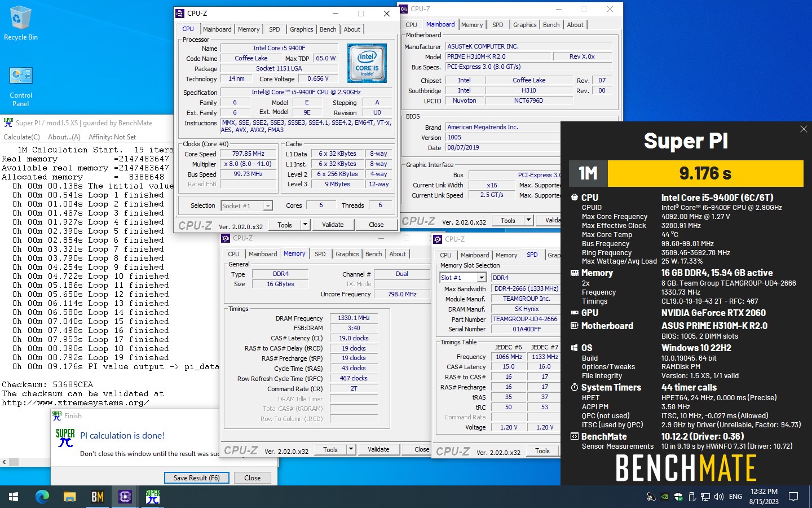Click the TEAMGROUP-UD4-2666 part number field
The width and height of the screenshot is (812, 508).
pos(525,319)
